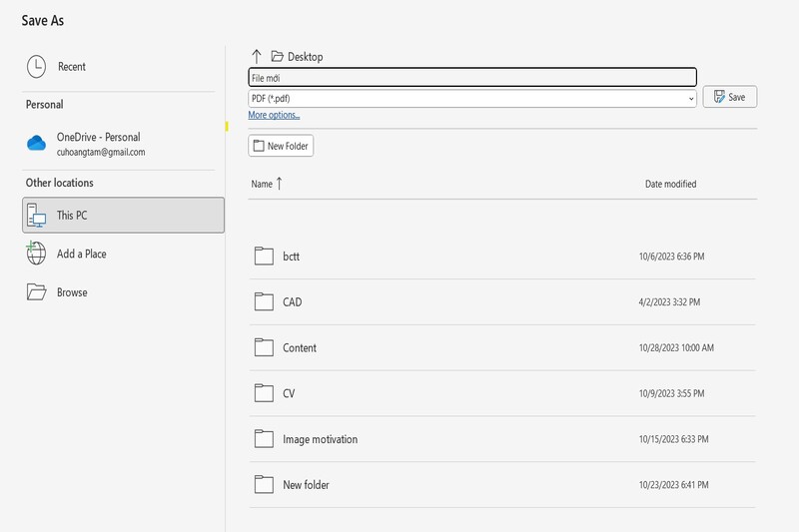The width and height of the screenshot is (799, 532).
Task: Click the Desktop folder icon in path
Action: point(279,57)
